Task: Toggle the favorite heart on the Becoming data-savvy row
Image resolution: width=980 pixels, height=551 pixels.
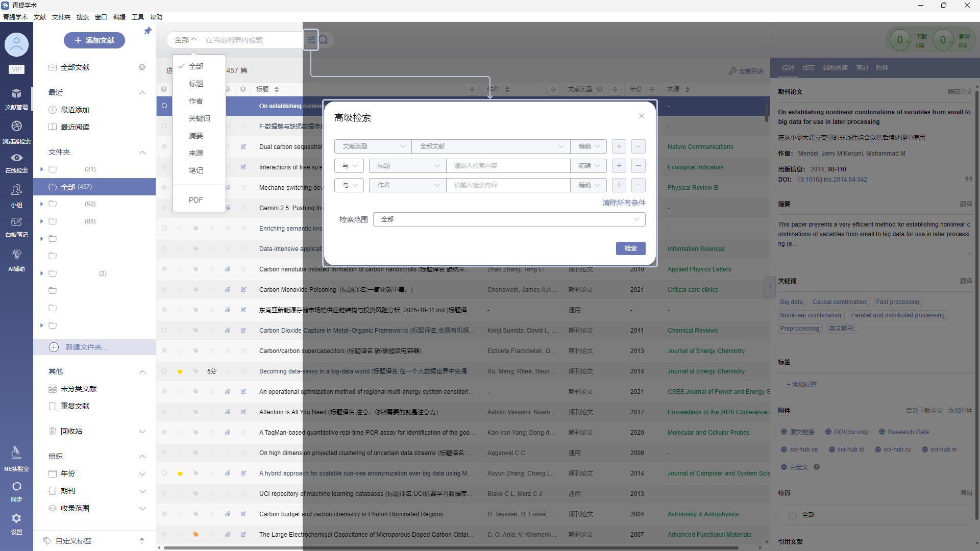Action: point(180,372)
